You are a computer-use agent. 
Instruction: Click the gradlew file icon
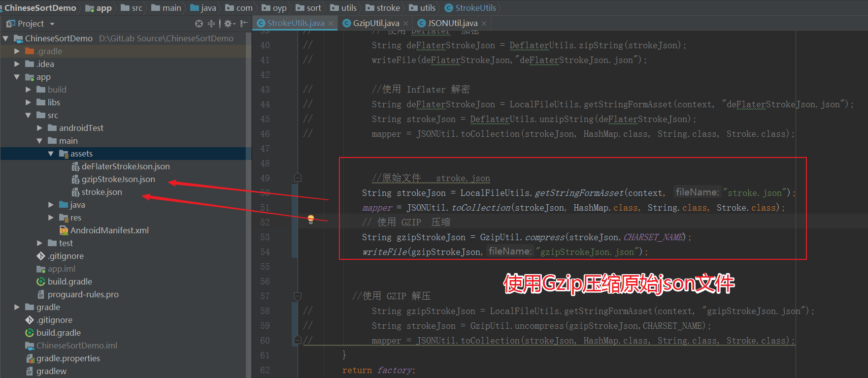30,371
